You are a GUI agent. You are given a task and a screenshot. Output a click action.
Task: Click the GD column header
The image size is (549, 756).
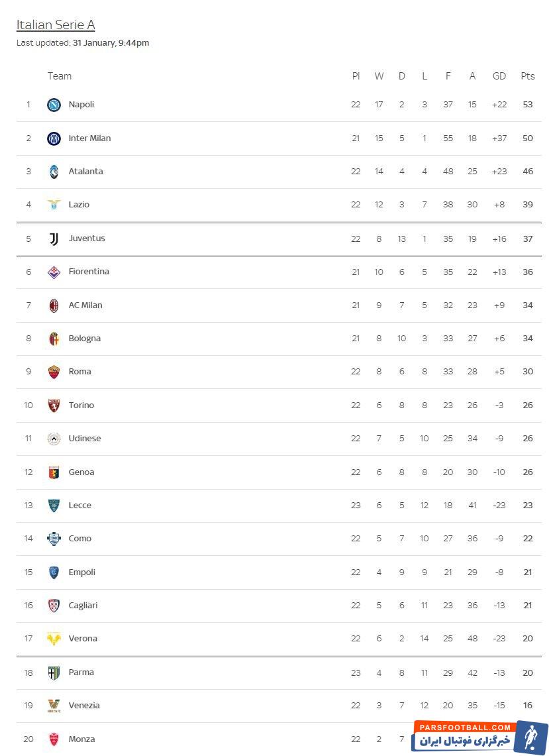point(499,76)
